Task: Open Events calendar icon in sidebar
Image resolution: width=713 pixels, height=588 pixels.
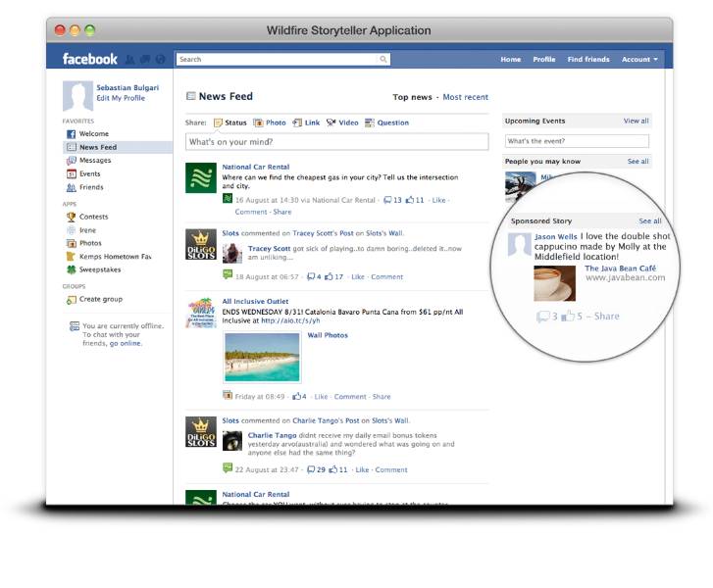Action: (x=71, y=173)
